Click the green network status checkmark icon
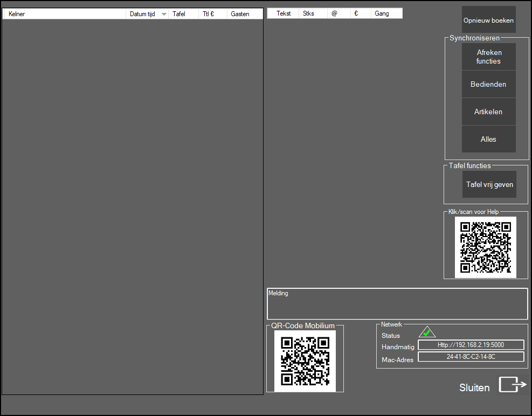The width and height of the screenshot is (532, 416). click(x=427, y=332)
